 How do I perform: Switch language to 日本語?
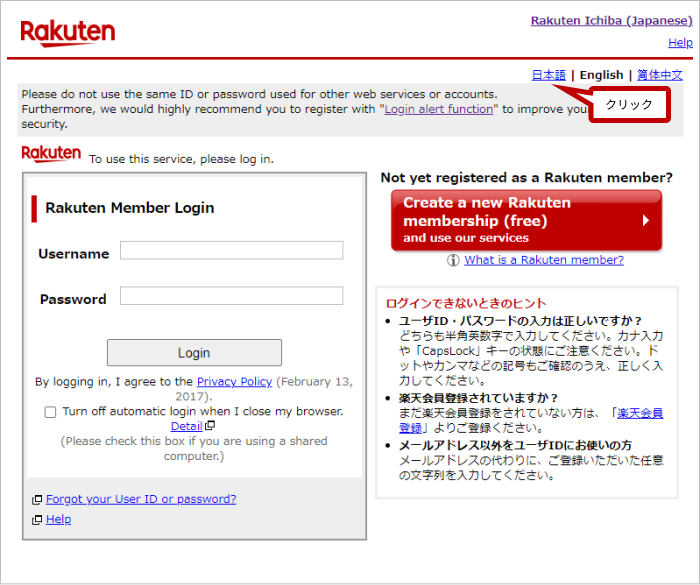(x=548, y=75)
